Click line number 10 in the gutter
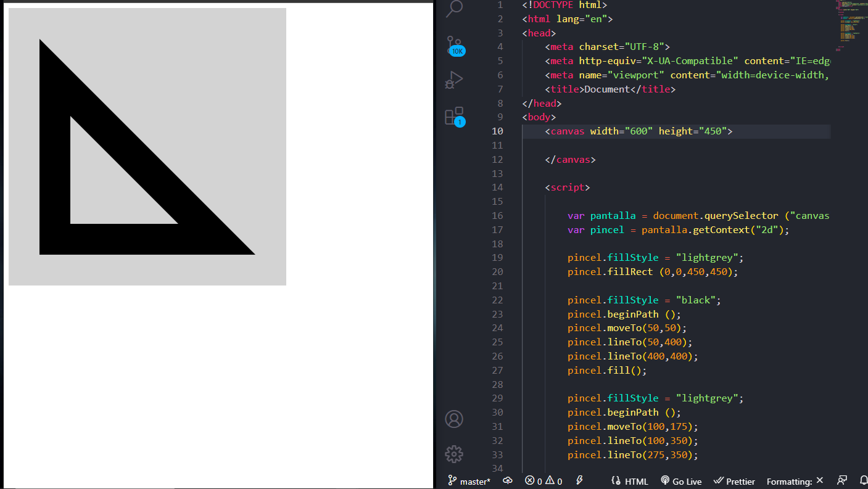 [497, 131]
